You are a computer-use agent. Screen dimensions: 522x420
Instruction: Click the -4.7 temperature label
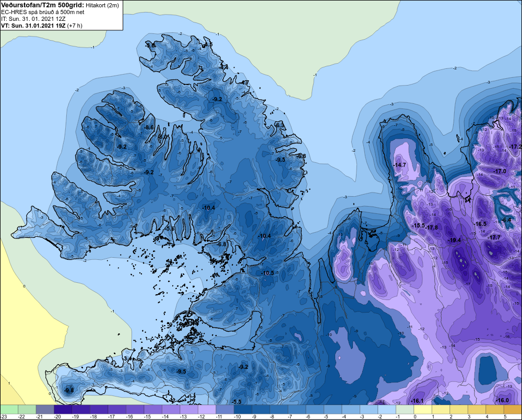click(x=245, y=82)
